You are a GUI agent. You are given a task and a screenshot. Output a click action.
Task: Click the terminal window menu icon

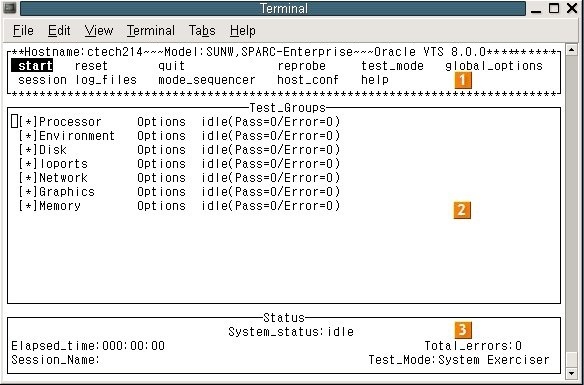point(9,8)
